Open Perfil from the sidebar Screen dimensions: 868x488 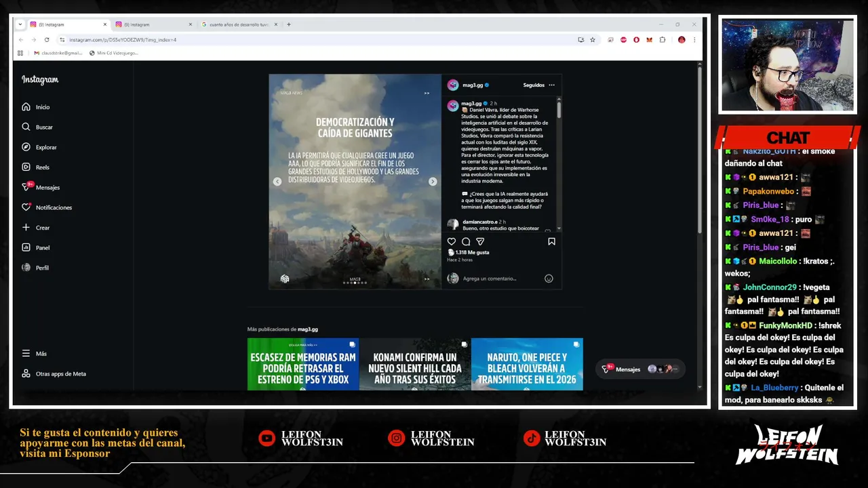click(35, 268)
